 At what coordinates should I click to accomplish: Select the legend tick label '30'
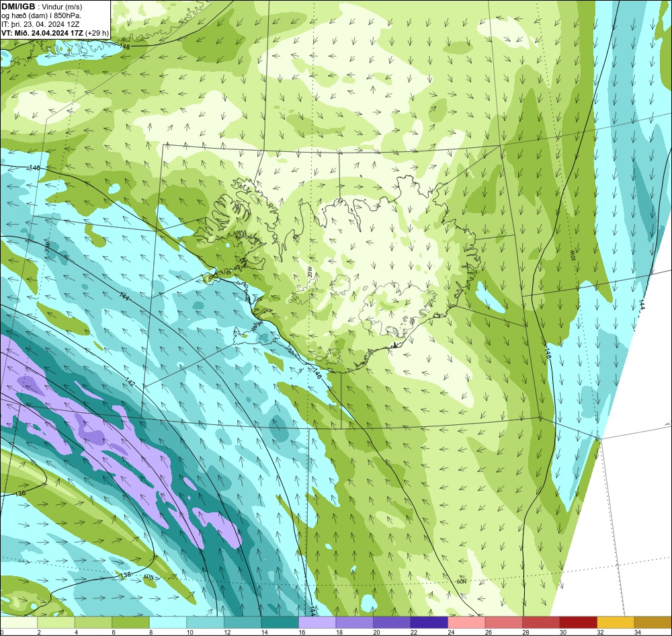[562, 632]
